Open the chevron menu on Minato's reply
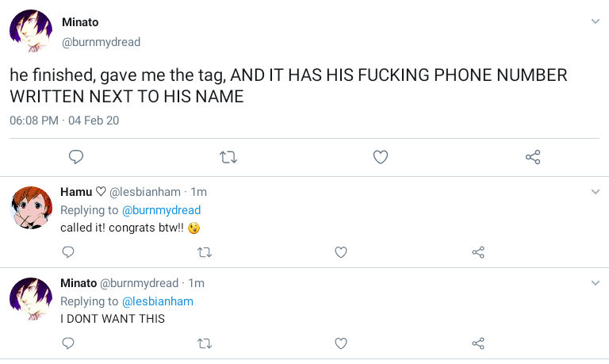This screenshot has width=609, height=364. point(596,283)
